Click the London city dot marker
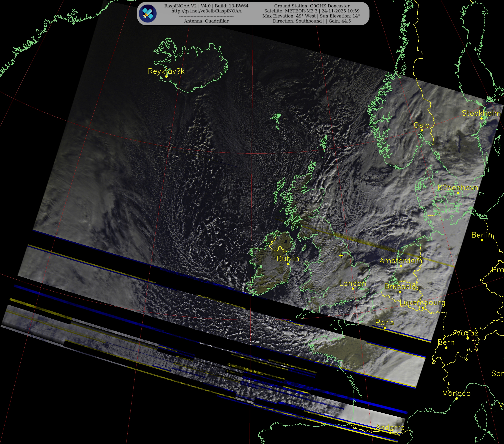Viewport: 504px width, 444px height. [x=353, y=288]
